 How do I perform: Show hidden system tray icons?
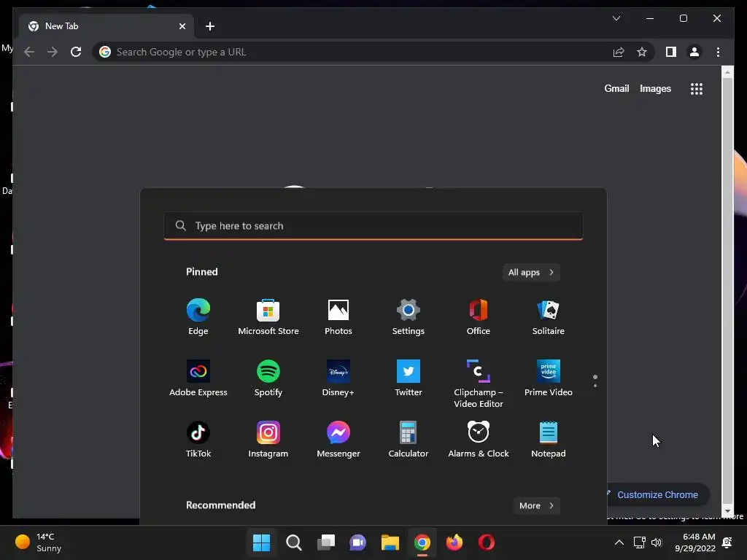(x=619, y=542)
